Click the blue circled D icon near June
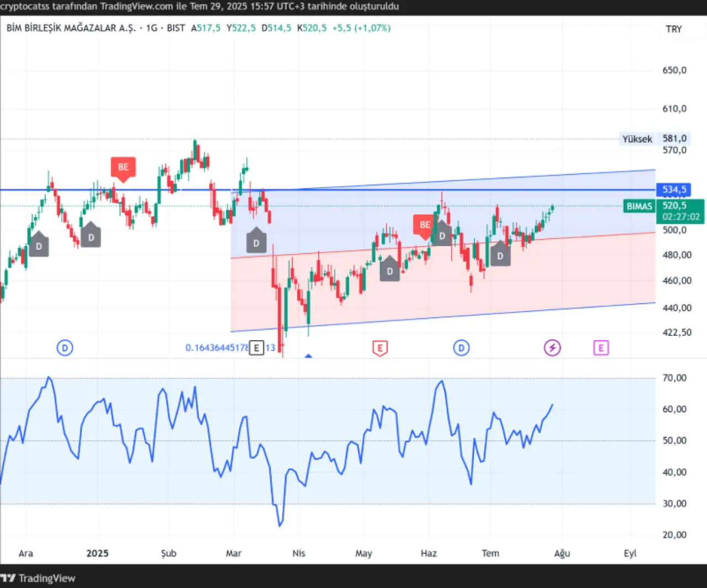This screenshot has width=707, height=588. [461, 348]
